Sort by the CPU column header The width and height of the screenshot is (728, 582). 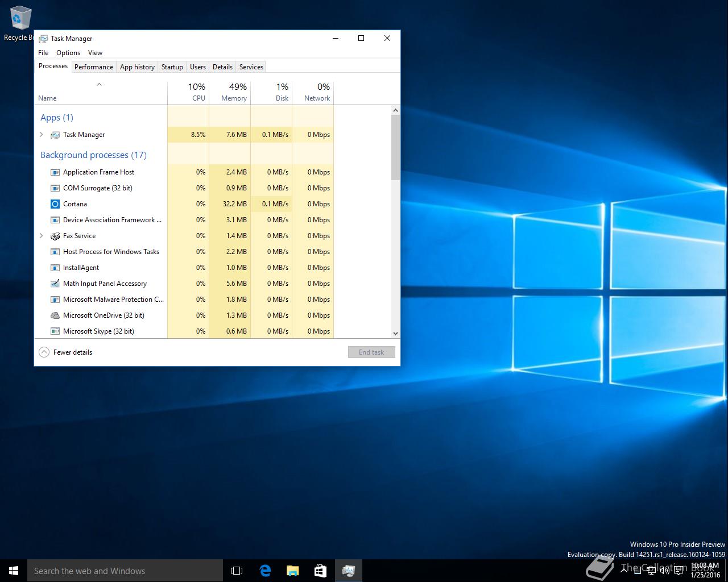click(x=188, y=93)
